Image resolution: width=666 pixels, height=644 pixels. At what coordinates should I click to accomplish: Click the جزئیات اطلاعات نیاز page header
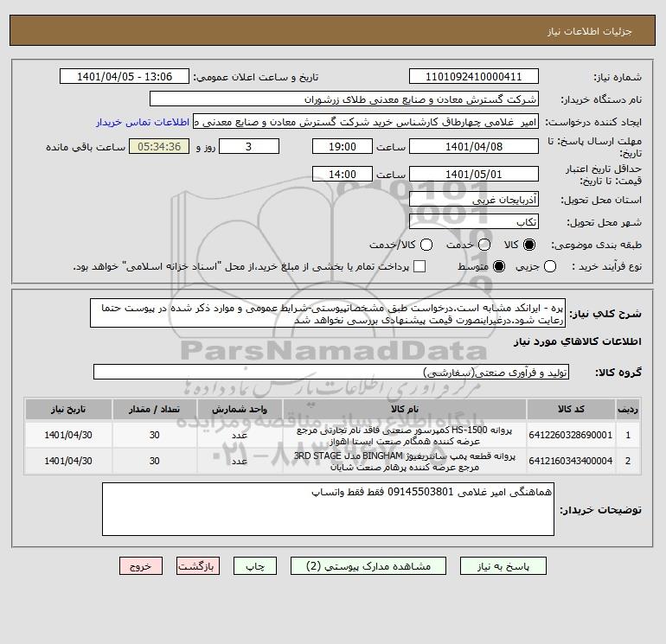(590, 31)
